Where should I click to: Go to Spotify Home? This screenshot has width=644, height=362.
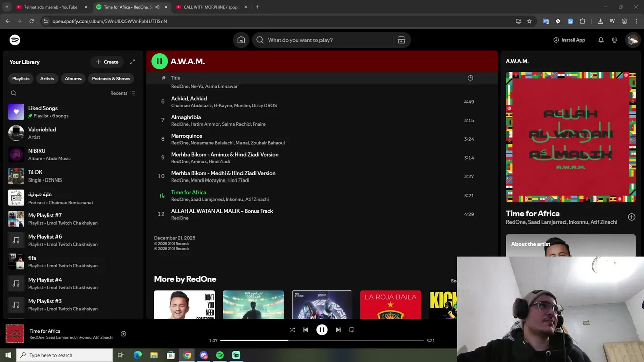tap(241, 40)
